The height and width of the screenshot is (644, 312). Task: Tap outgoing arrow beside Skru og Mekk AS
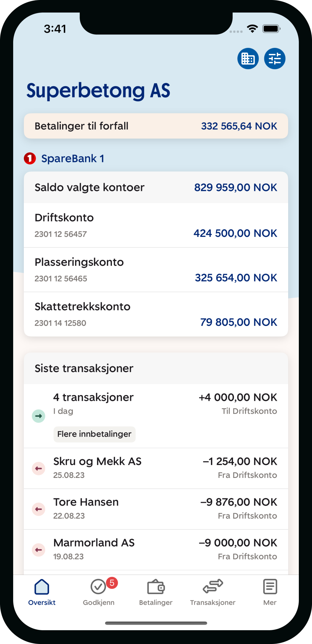(39, 469)
